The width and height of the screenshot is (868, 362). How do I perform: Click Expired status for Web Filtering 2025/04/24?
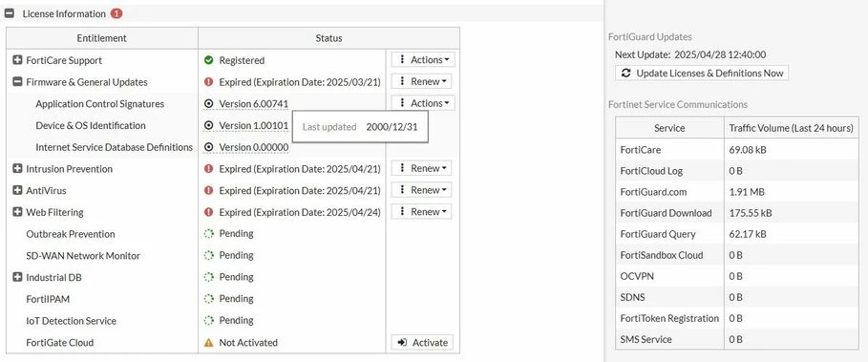pos(300,212)
